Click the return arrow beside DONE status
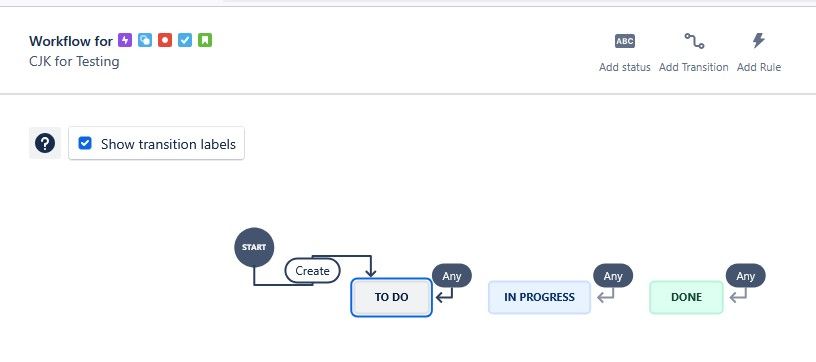Image resolution: width=816 pixels, height=362 pixels. pos(738,296)
